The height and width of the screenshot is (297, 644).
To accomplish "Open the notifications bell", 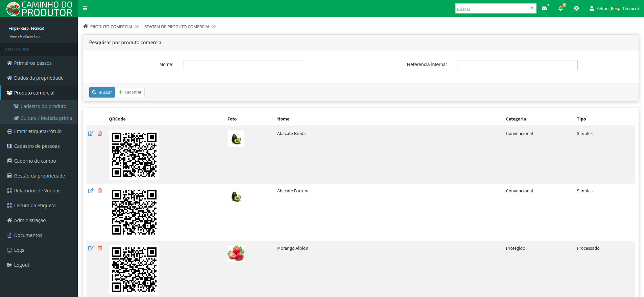I will click(560, 8).
